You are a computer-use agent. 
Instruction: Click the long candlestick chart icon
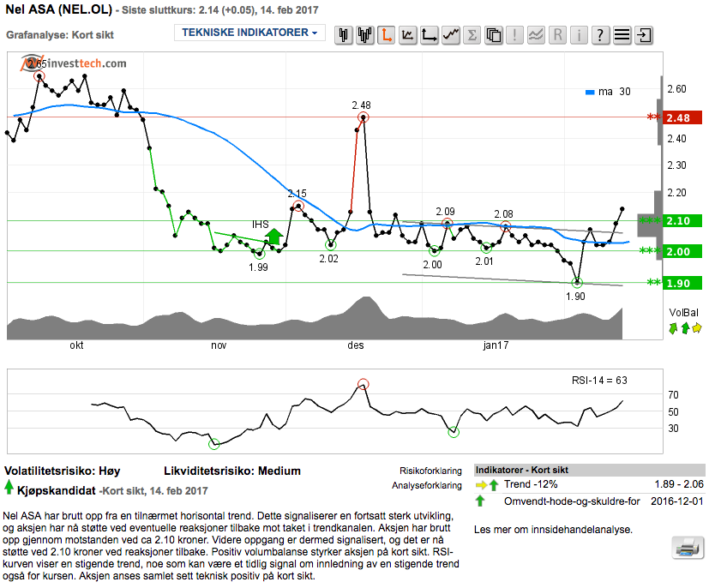365,35
